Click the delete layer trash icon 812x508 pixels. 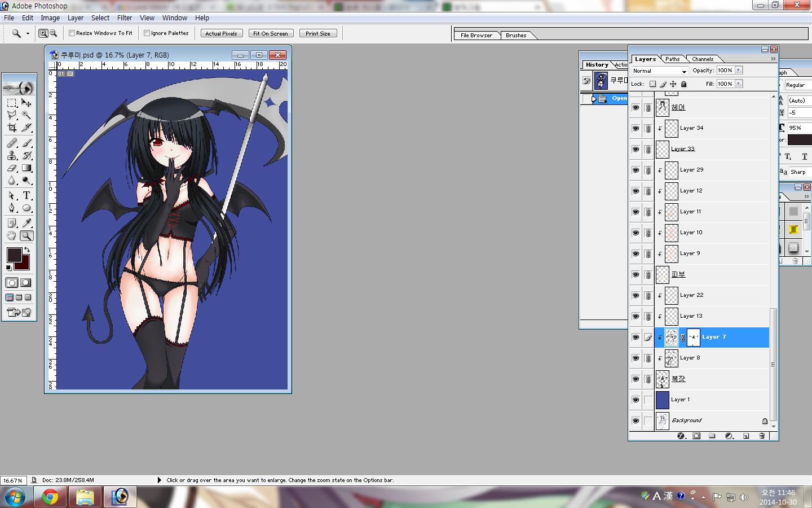tap(762, 436)
